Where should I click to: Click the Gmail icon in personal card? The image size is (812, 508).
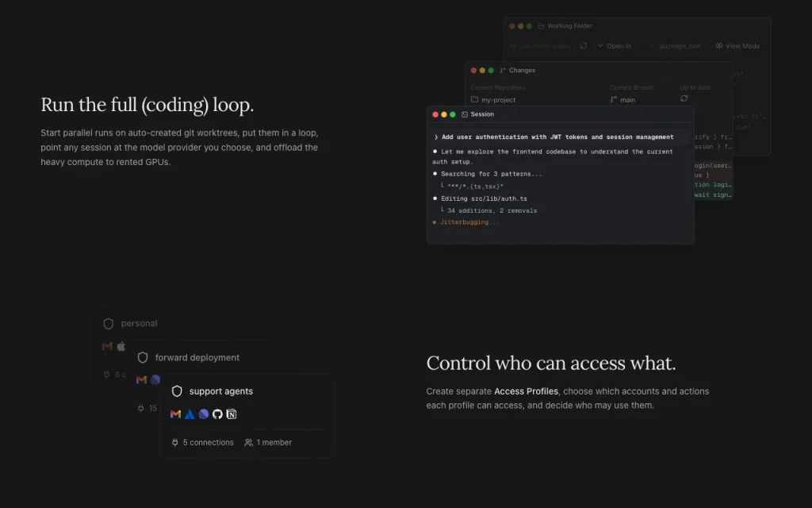pos(107,346)
